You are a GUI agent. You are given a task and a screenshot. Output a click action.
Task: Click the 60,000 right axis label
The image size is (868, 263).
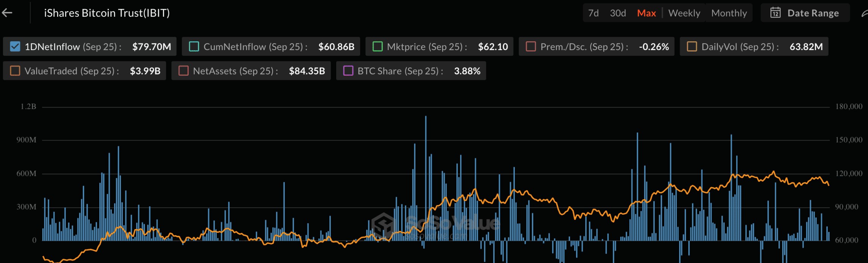click(847, 240)
